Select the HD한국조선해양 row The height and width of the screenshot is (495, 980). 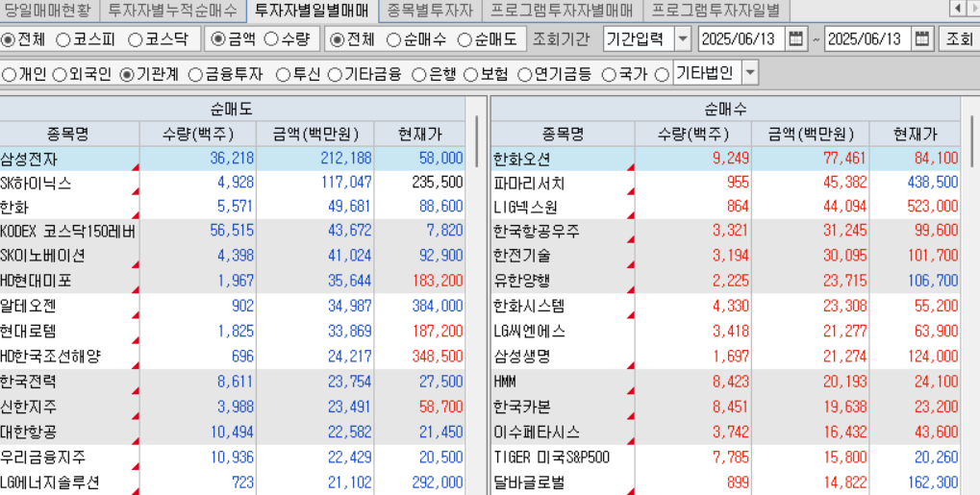[233, 357]
